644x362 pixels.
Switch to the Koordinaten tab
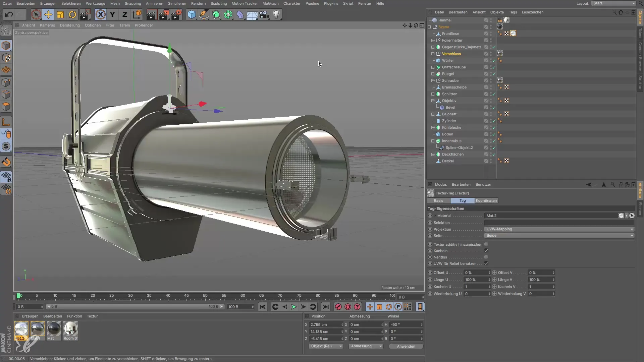486,200
